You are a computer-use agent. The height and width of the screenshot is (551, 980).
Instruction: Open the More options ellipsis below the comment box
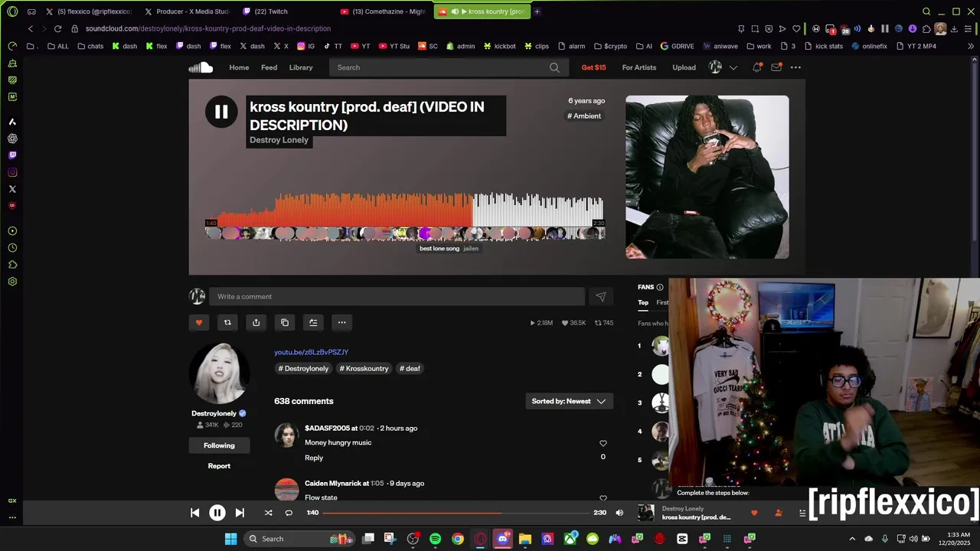[x=342, y=323]
